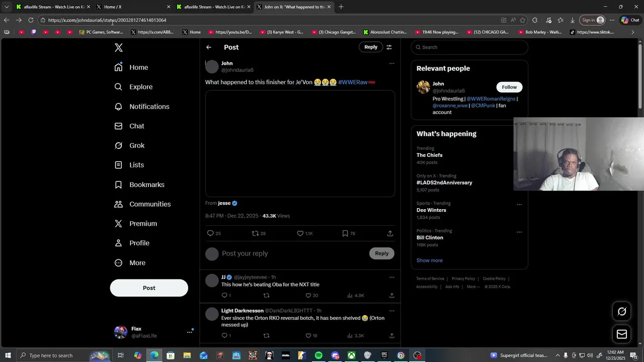Open a new browser tab
644x362 pixels.
[x=341, y=7]
